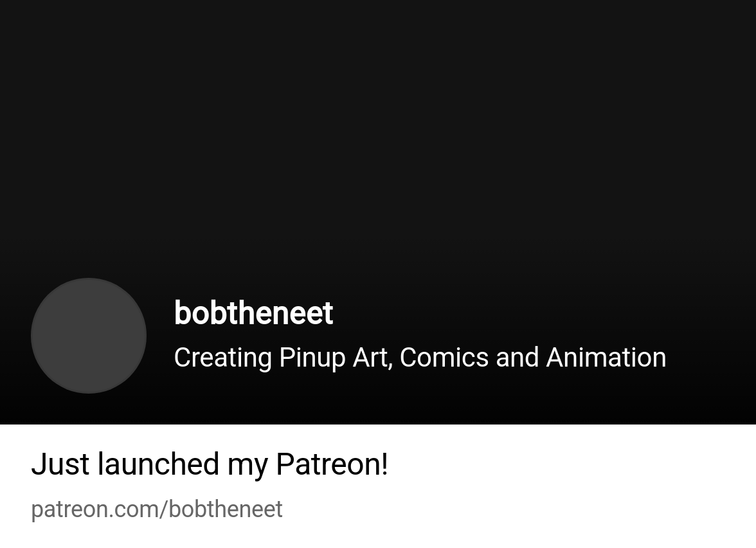Click the dark cover banner area
756x548 pixels.
pos(378,129)
